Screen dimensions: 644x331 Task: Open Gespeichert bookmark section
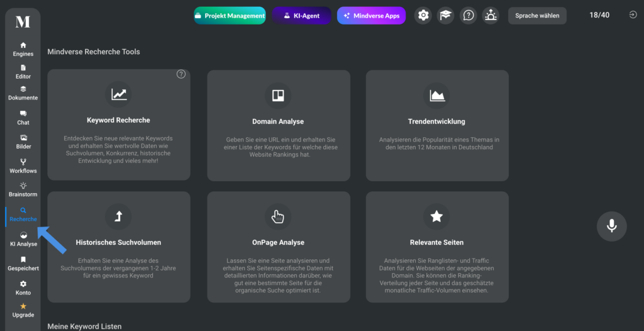[23, 264]
